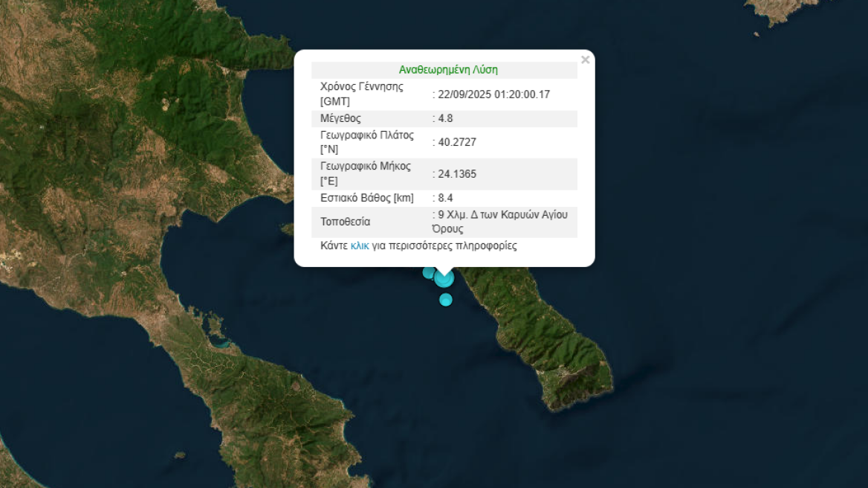Click the magnitude value 4.8
Image resolution: width=868 pixels, height=488 pixels.
(x=445, y=118)
